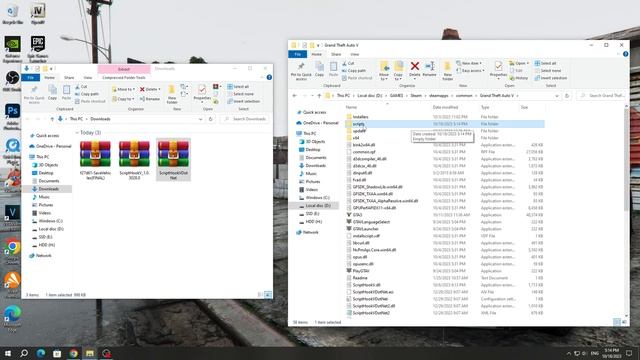Open File Explorer from the taskbar
This screenshot has height=360, width=640.
pos(90,353)
